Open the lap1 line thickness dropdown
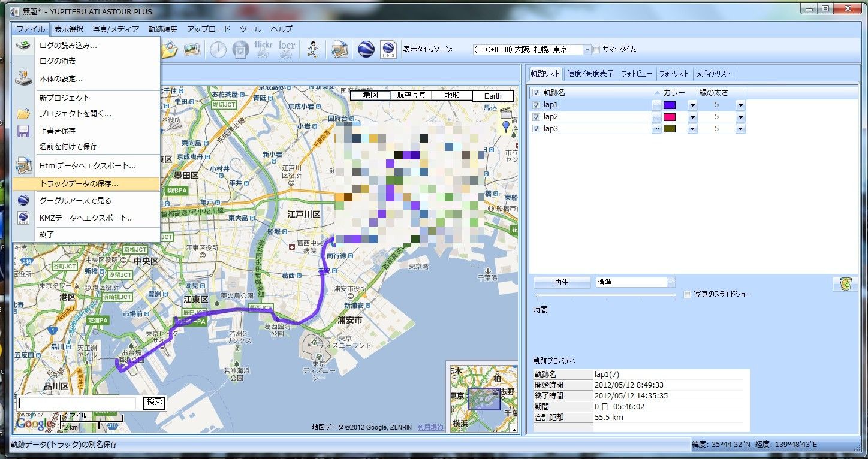The width and height of the screenshot is (868, 459). click(740, 105)
